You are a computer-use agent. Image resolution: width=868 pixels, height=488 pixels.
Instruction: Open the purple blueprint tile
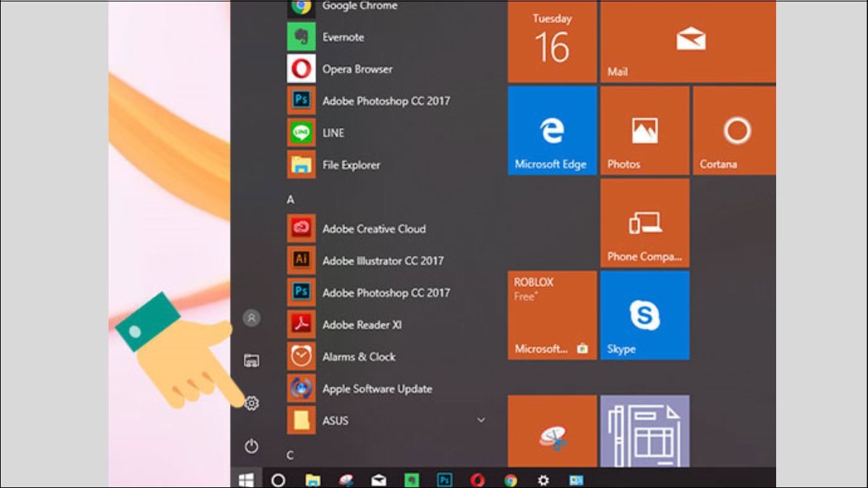(644, 431)
